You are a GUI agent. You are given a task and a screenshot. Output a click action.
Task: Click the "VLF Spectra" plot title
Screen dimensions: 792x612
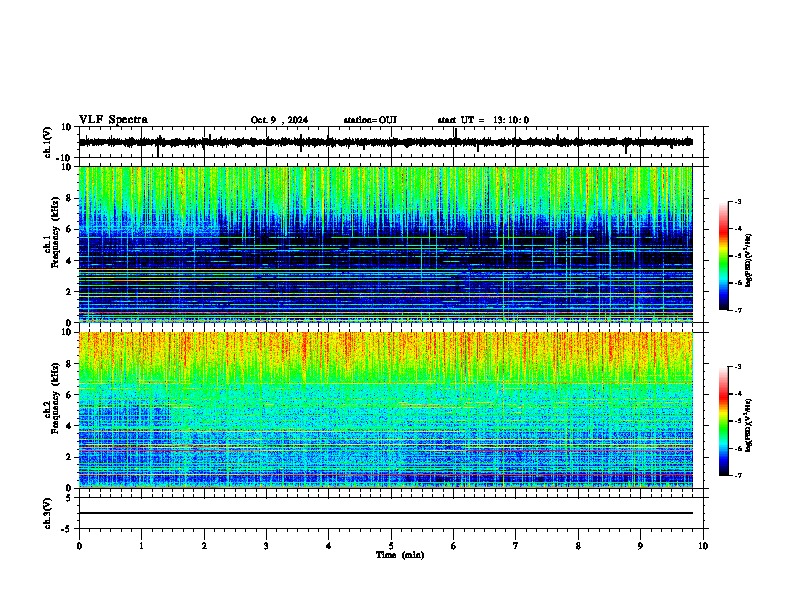point(113,120)
